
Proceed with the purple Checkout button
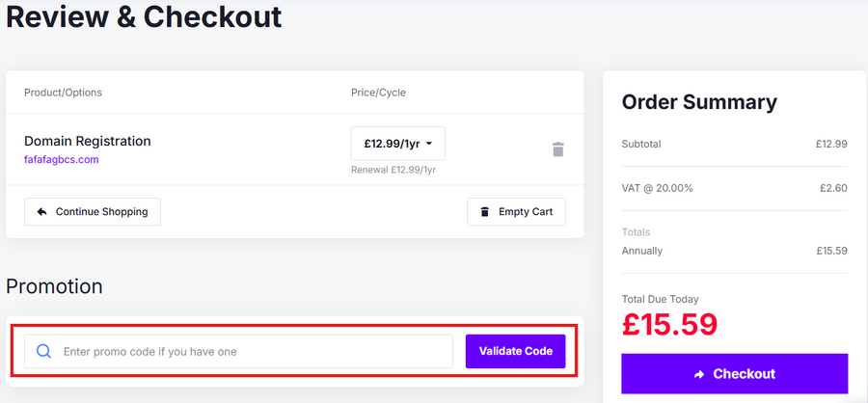point(735,374)
